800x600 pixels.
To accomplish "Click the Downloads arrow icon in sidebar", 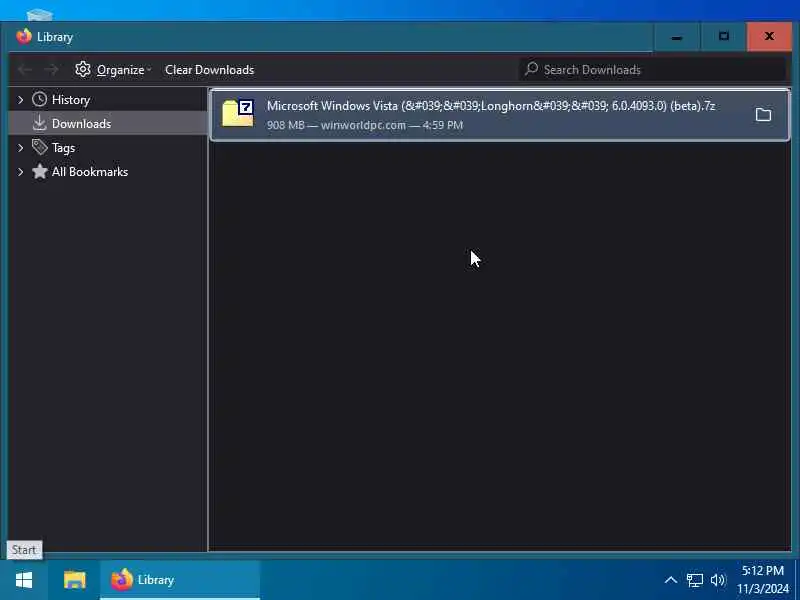I will (x=39, y=123).
